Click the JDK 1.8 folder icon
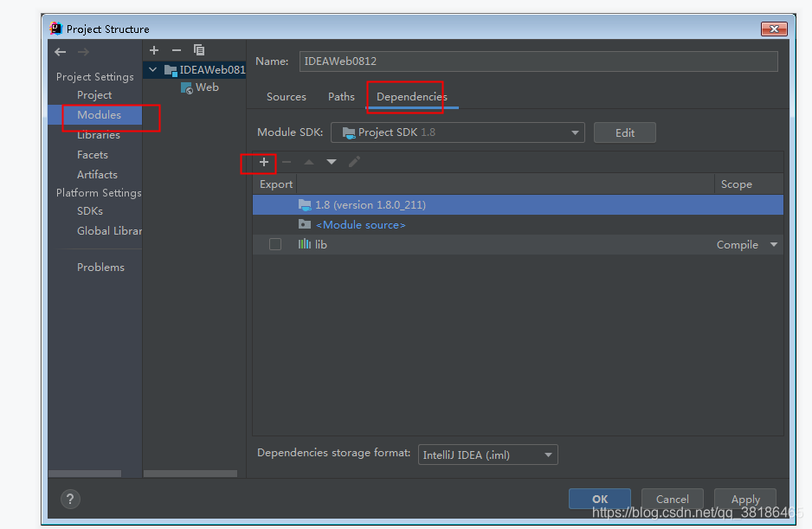Screen dimensions: 812x529 pos(305,204)
